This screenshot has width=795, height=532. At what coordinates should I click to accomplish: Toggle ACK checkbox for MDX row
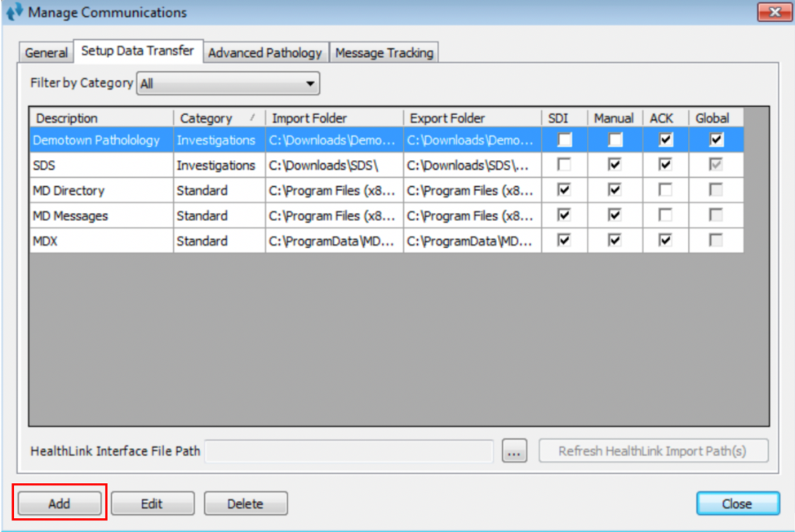[666, 241]
